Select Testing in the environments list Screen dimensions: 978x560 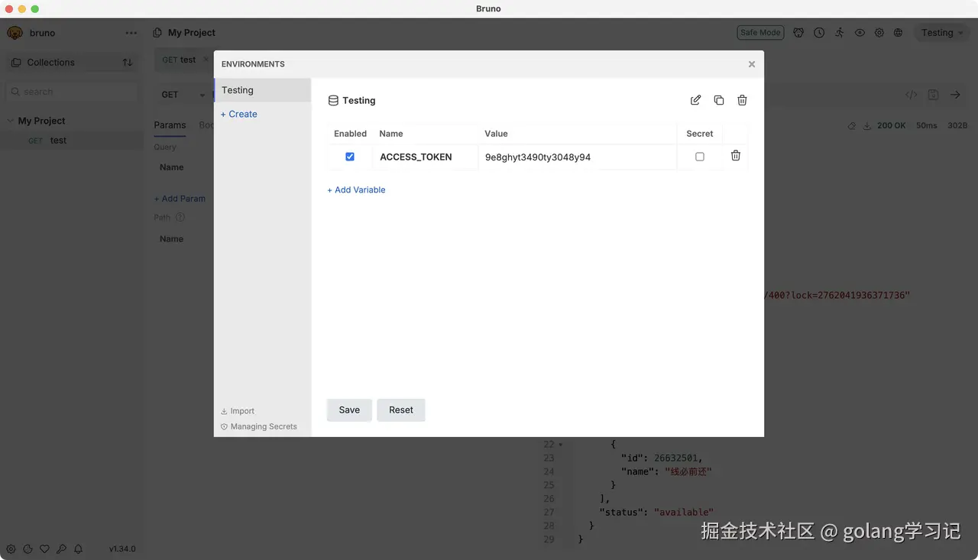pos(262,90)
